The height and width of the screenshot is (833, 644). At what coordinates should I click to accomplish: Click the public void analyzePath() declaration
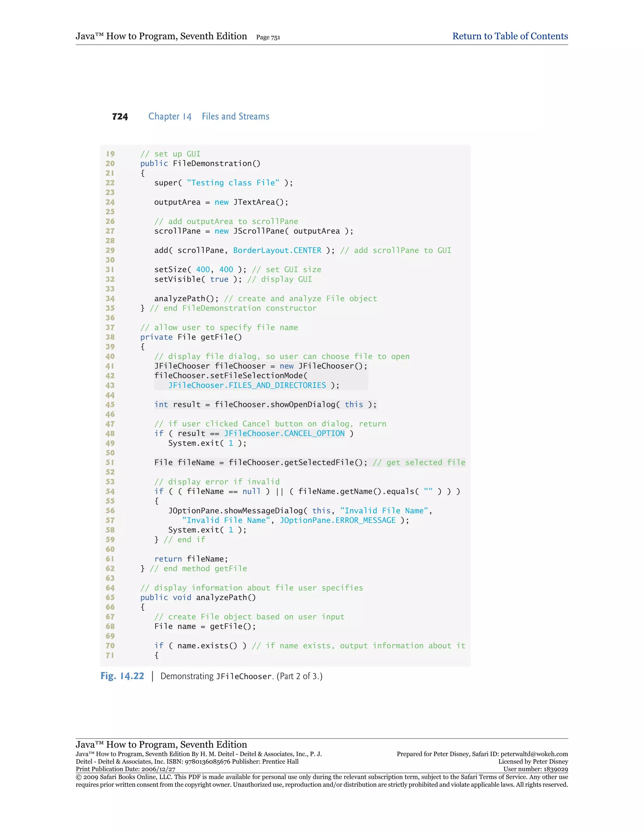click(197, 597)
